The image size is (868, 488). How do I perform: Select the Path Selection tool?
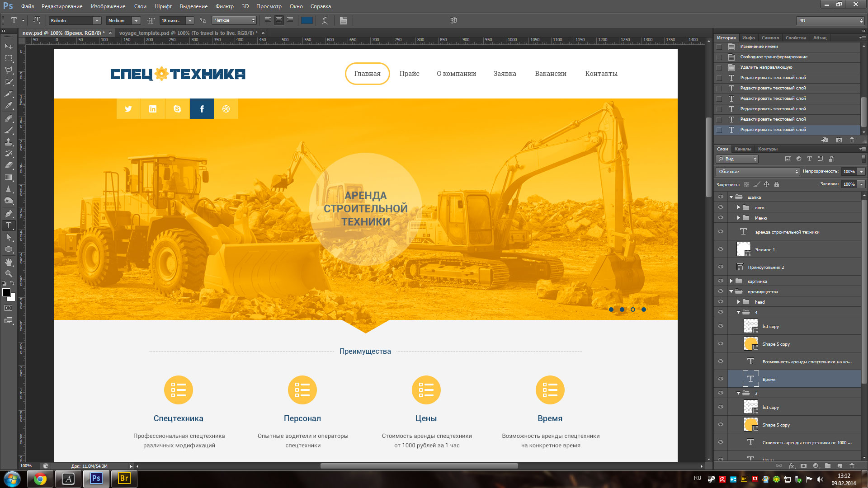pos(8,237)
